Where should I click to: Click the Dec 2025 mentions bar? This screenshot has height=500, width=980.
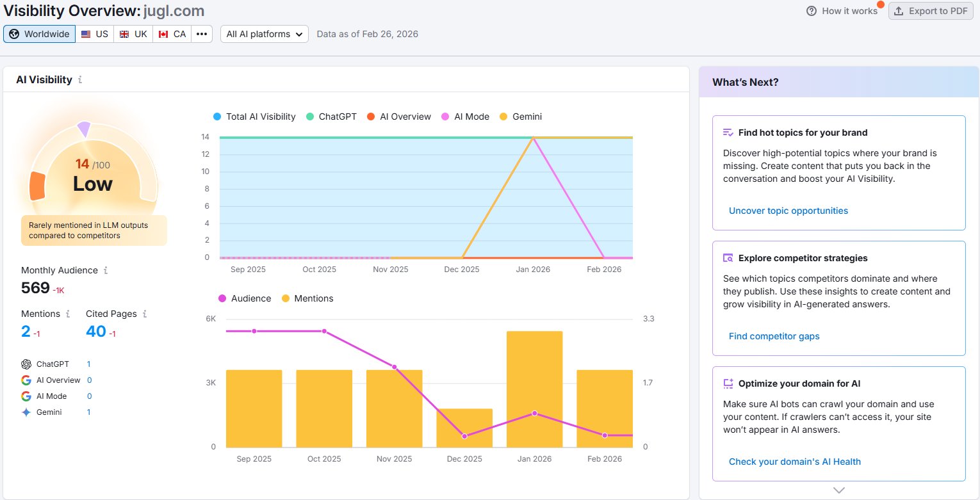pyautogui.click(x=464, y=428)
